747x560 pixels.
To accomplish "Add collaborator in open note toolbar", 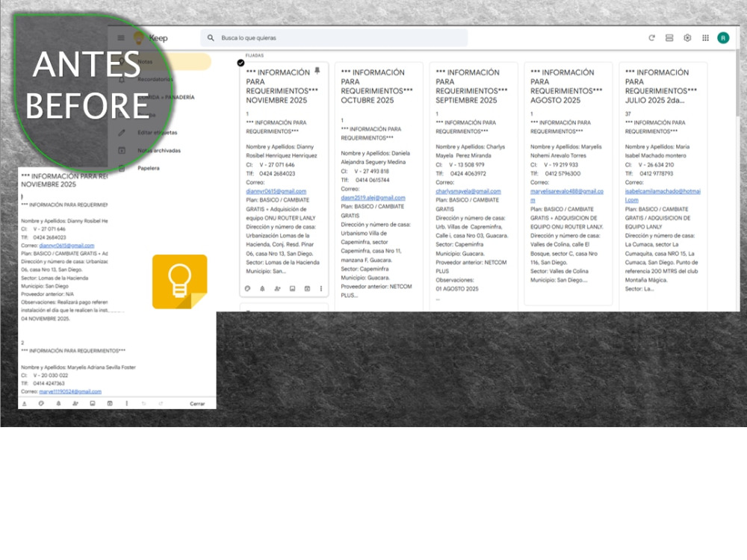I will click(75, 403).
